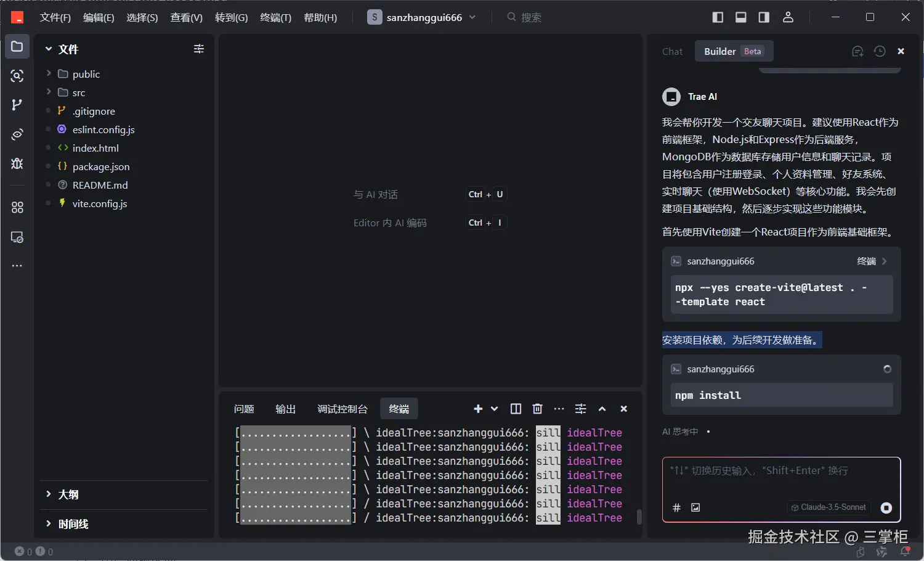Switch to the 问题 problems tab
The height and width of the screenshot is (561, 924).
pos(244,409)
